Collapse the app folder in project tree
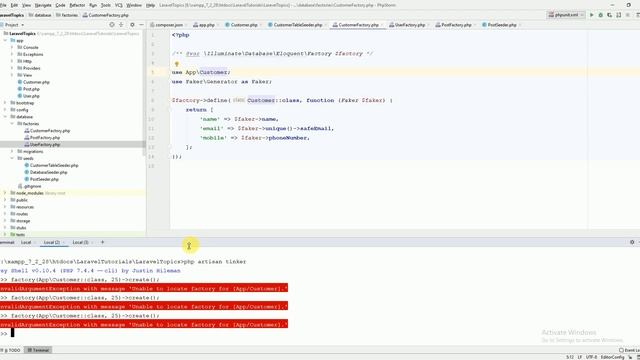The height and width of the screenshot is (360, 640). click(x=5, y=40)
